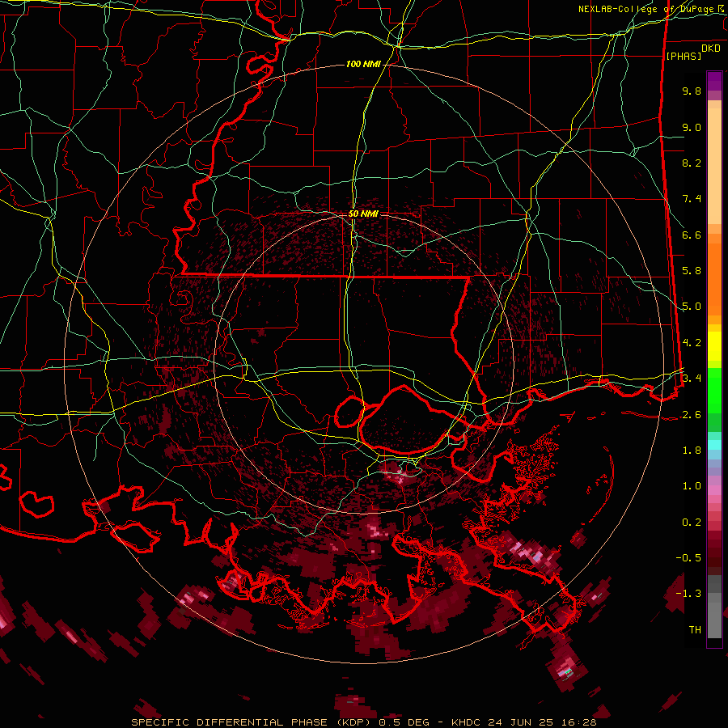
Task: Click the DKD units label above the scale
Action: (x=711, y=49)
